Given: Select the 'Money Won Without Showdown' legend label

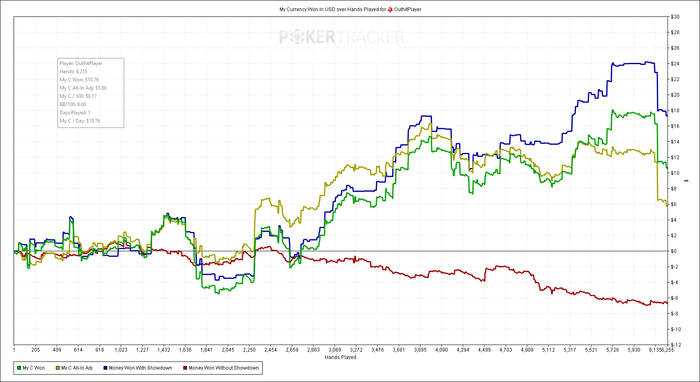Looking at the screenshot, I should coord(224,368).
